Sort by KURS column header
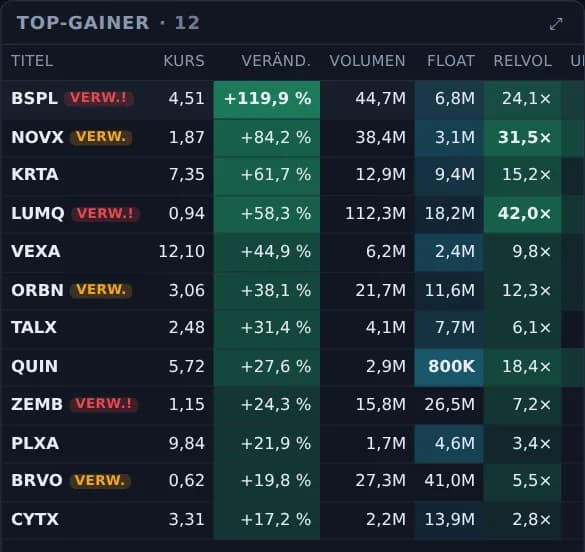The width and height of the screenshot is (585, 552). coord(184,61)
